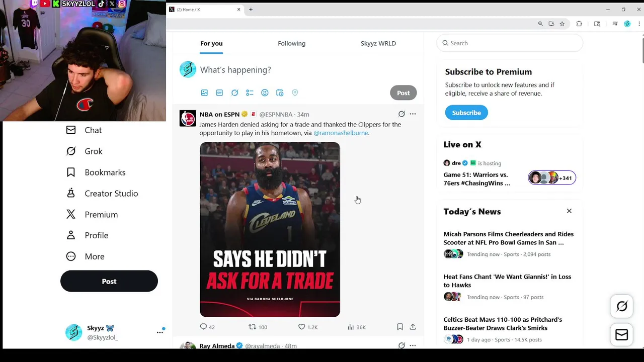Open account menu dots next to Skyyz
The width and height of the screenshot is (644, 362).
point(159,332)
